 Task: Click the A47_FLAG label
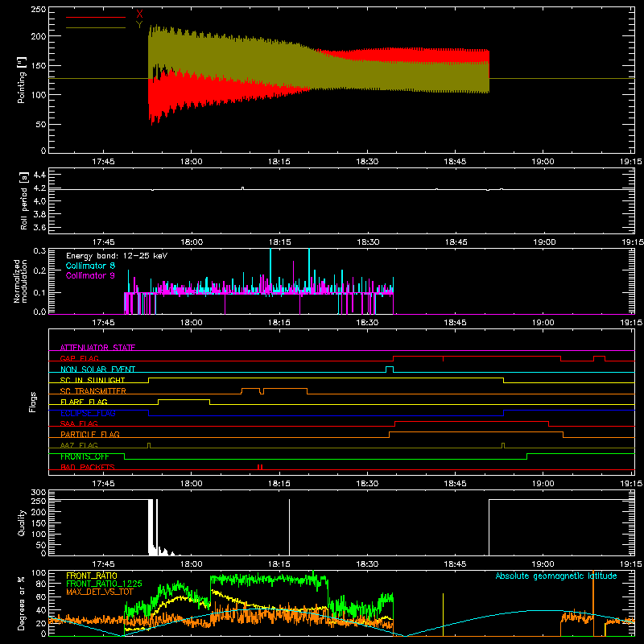[x=79, y=445]
